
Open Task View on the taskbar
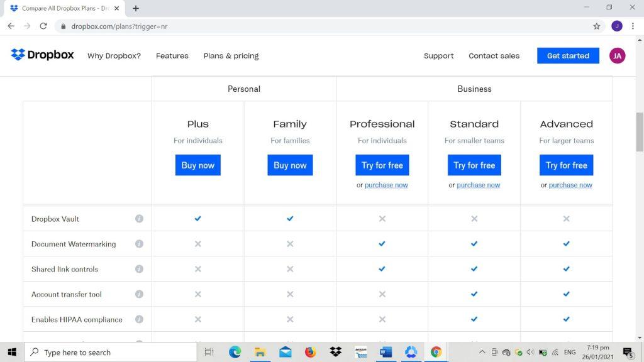tap(209, 352)
